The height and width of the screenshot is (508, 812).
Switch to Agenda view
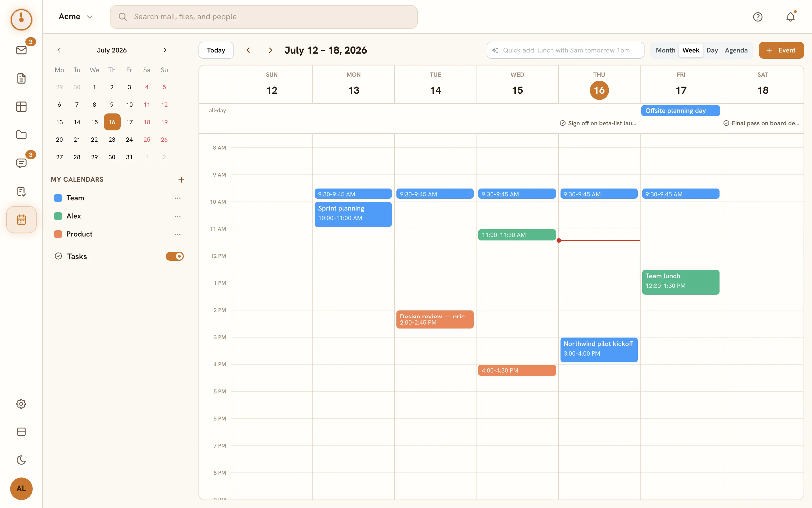[736, 51]
